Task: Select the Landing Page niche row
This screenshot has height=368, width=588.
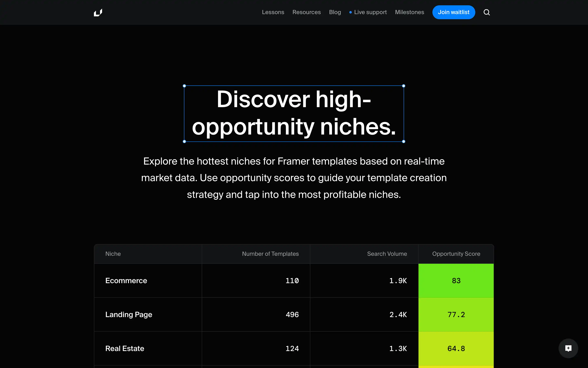Action: [x=294, y=314]
